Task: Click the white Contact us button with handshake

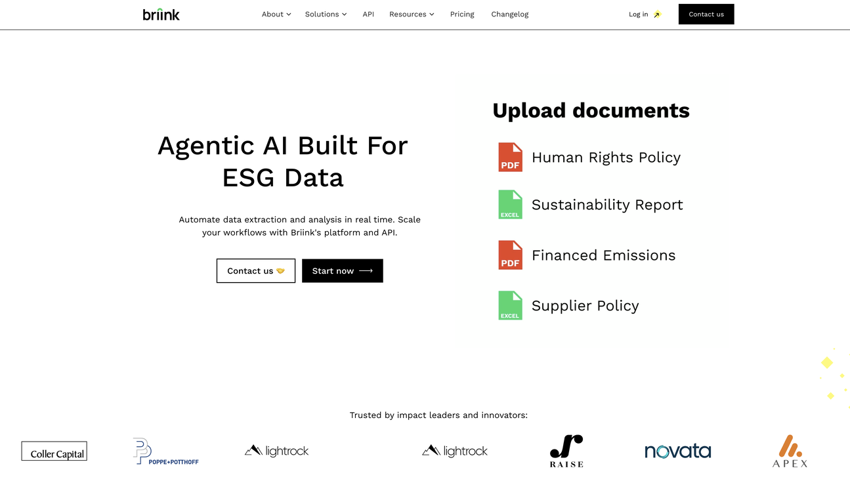Action: coord(255,271)
